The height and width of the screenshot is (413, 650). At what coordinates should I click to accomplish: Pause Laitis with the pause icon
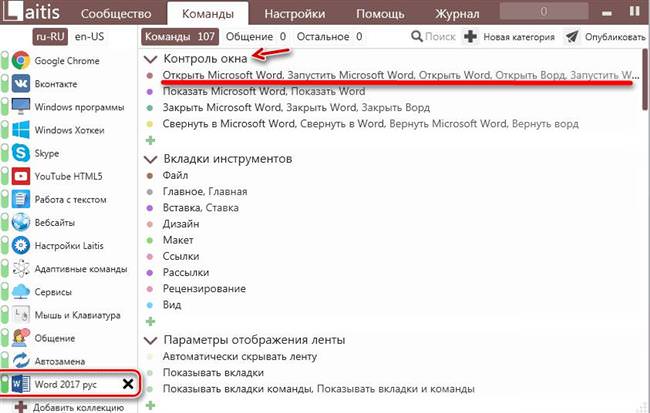634,11
